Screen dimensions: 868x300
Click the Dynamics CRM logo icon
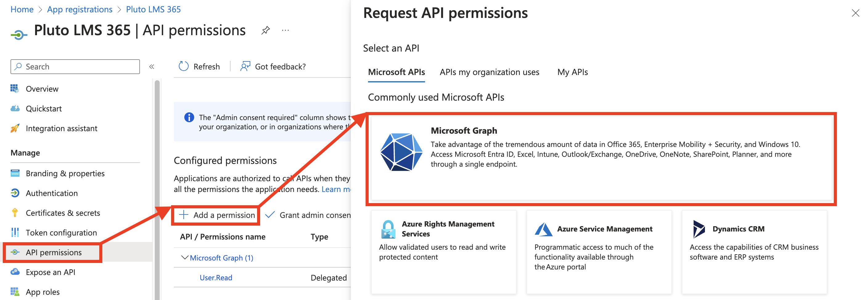click(699, 229)
